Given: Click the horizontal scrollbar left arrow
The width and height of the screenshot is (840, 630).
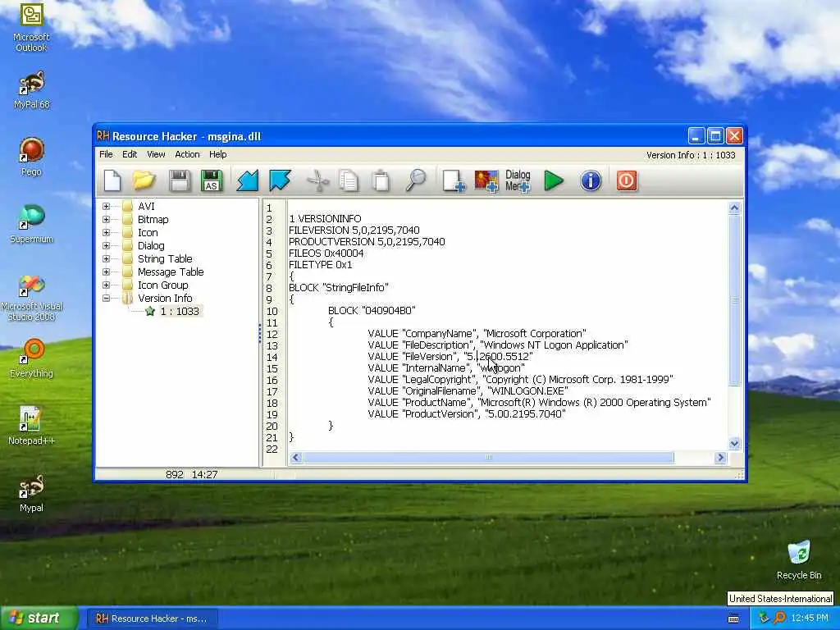Looking at the screenshot, I should (295, 458).
